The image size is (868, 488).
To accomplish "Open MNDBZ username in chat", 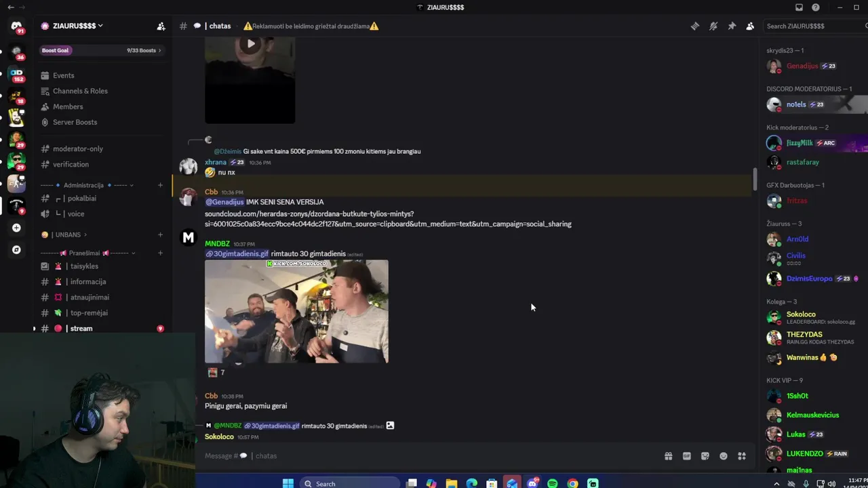I will (217, 244).
